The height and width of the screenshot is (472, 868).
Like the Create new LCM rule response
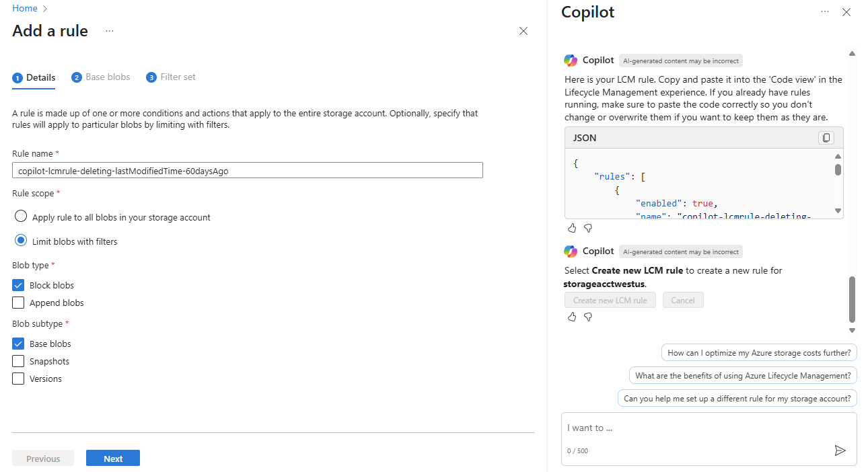[x=572, y=317]
